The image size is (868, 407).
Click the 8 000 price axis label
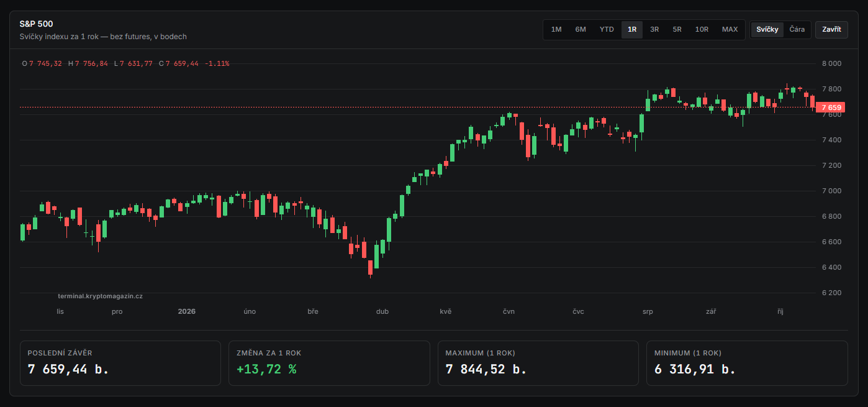point(831,63)
